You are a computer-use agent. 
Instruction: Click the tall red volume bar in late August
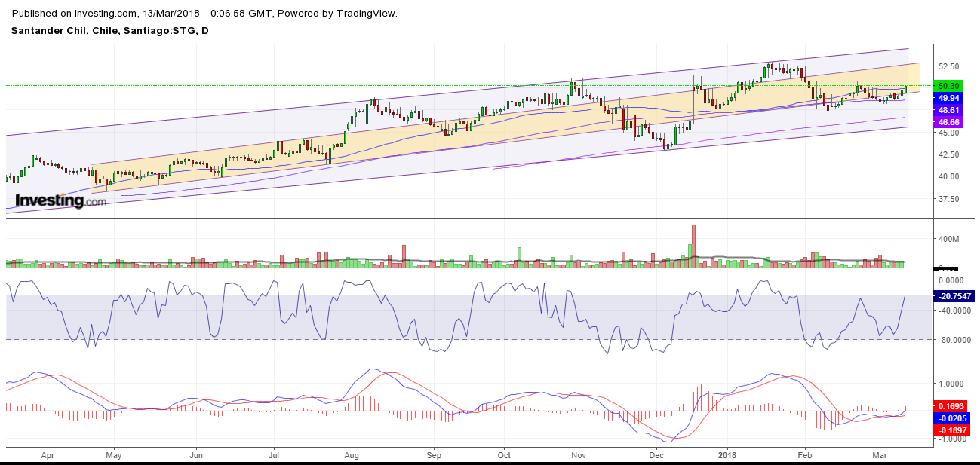pyautogui.click(x=404, y=256)
